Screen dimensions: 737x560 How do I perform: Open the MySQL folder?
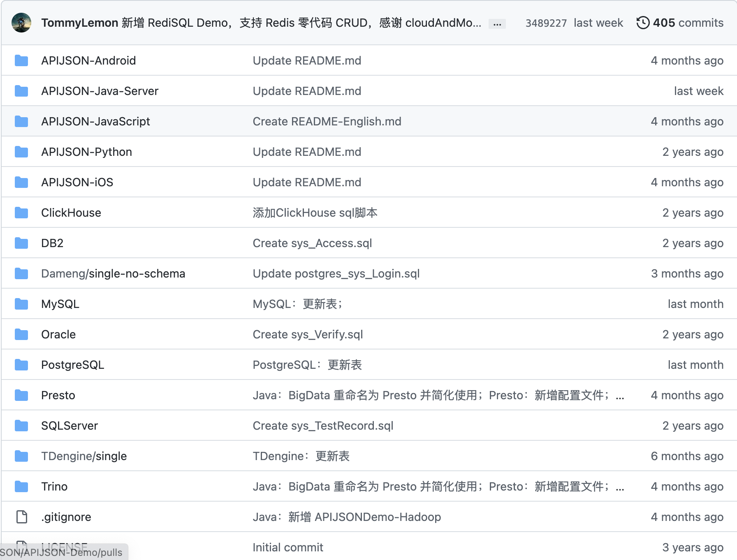click(x=60, y=304)
